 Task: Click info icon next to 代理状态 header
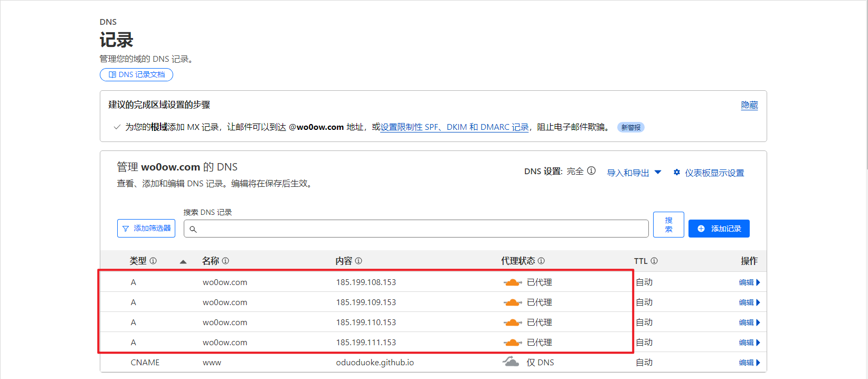click(541, 261)
